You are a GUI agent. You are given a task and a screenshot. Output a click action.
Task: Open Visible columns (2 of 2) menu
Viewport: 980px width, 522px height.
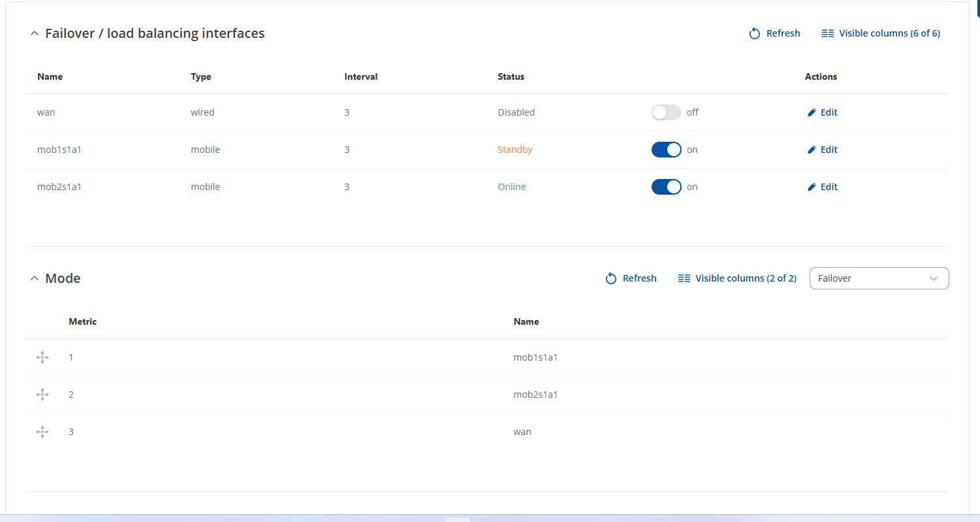coord(737,278)
